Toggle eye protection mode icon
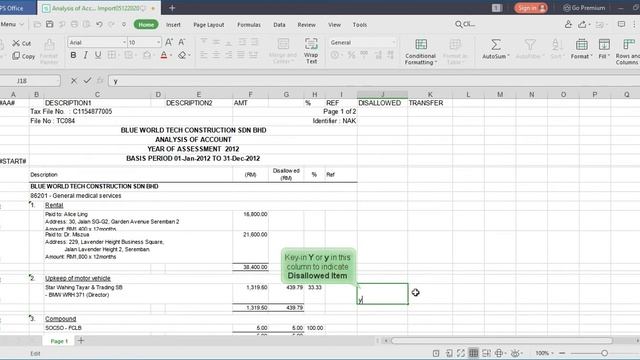Viewport: 640px width, 360px height. pyautogui.click(x=515, y=353)
